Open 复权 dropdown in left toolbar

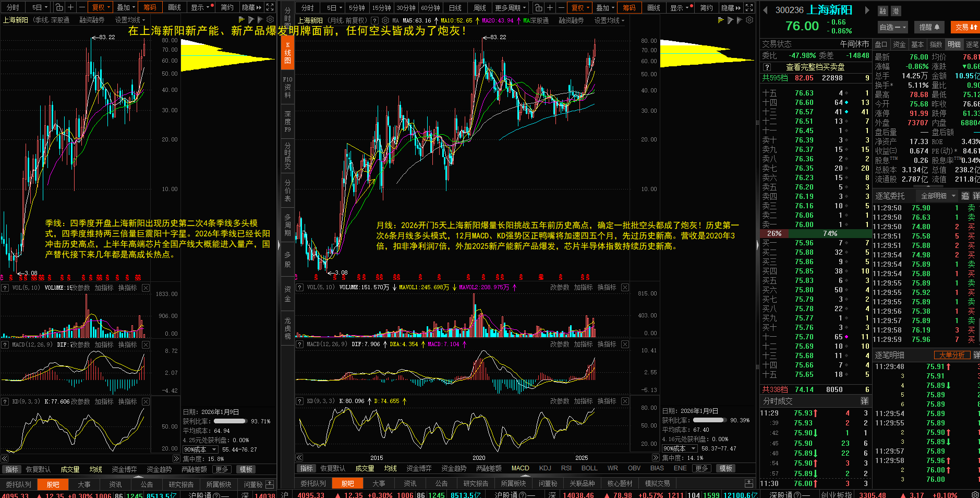[x=100, y=7]
